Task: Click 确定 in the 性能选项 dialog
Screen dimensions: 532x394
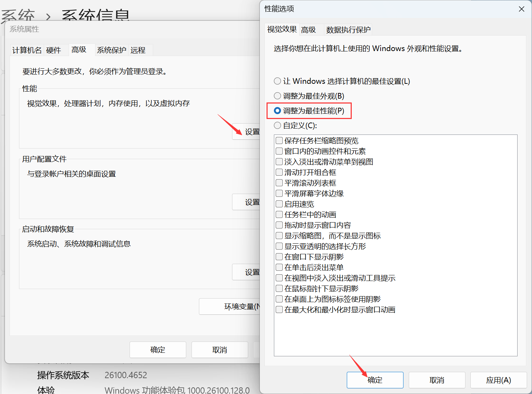Action: [x=375, y=380]
